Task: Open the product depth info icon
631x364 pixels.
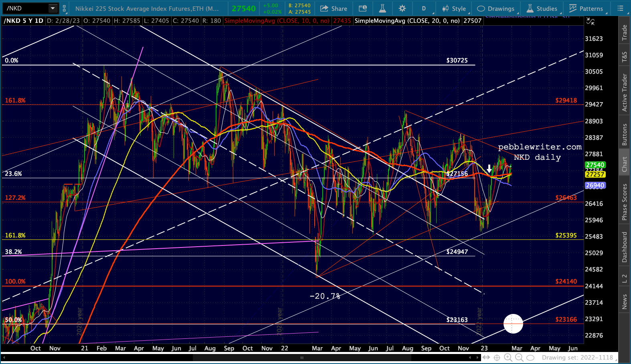Action: tap(363, 8)
